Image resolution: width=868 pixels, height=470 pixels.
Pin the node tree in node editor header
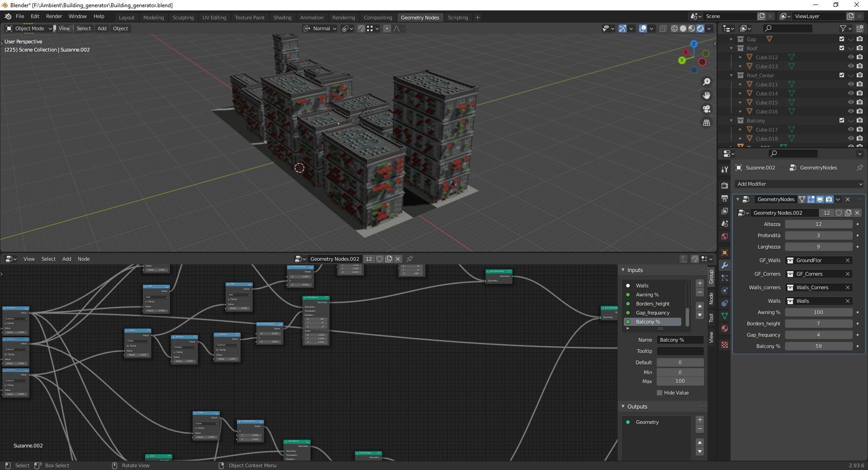[x=410, y=259]
